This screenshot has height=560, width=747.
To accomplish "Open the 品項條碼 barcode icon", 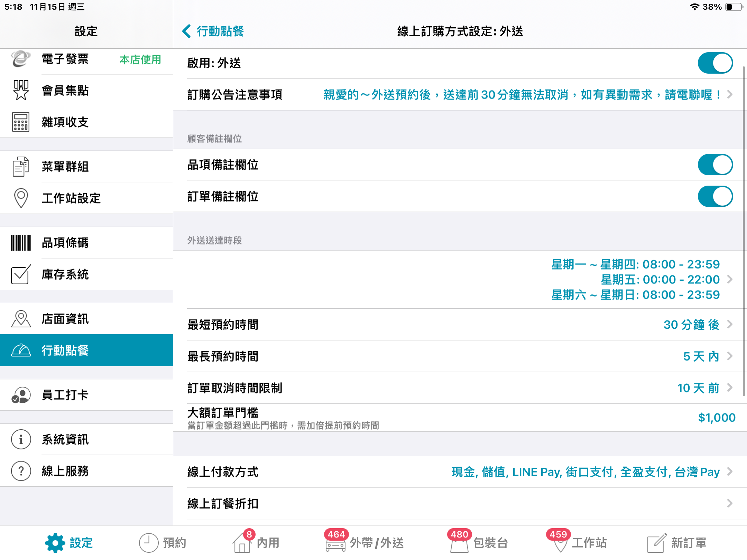I will [21, 243].
